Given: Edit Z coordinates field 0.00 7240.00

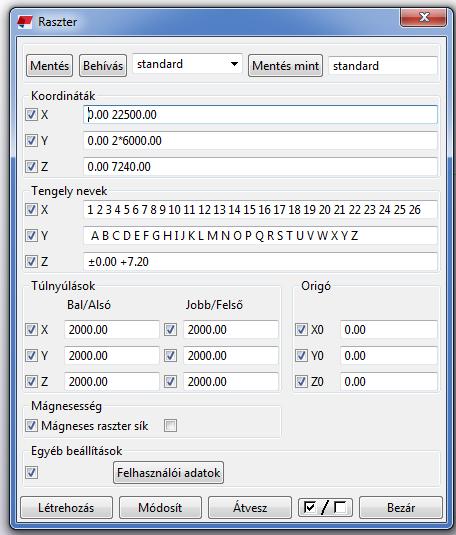Looking at the screenshot, I should pos(260,167).
